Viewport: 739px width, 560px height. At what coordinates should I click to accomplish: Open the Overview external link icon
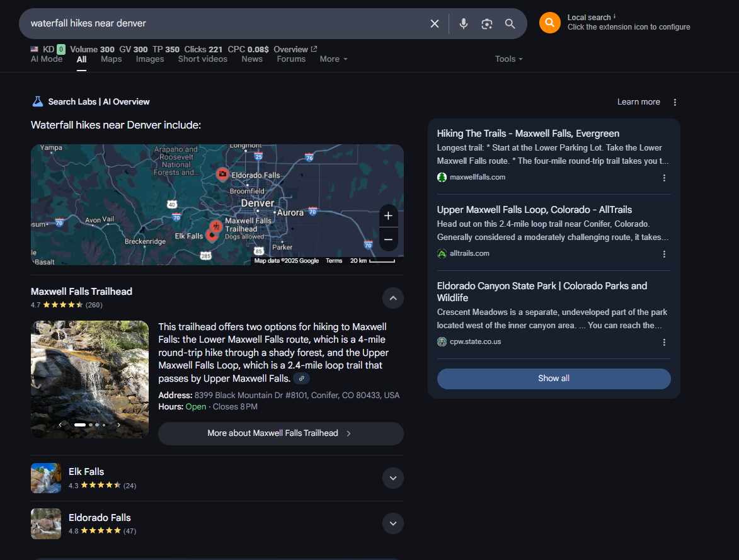(314, 49)
